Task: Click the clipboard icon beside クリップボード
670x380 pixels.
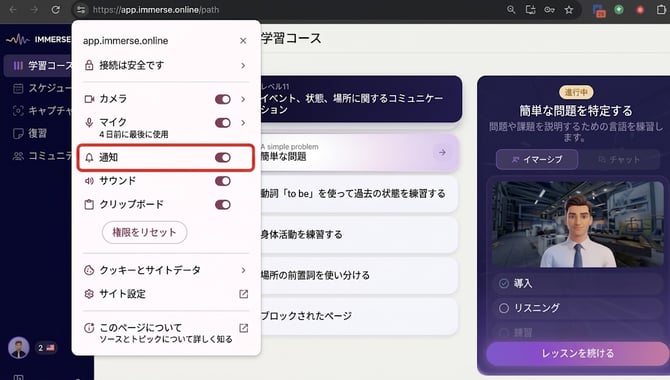Action: [89, 205]
